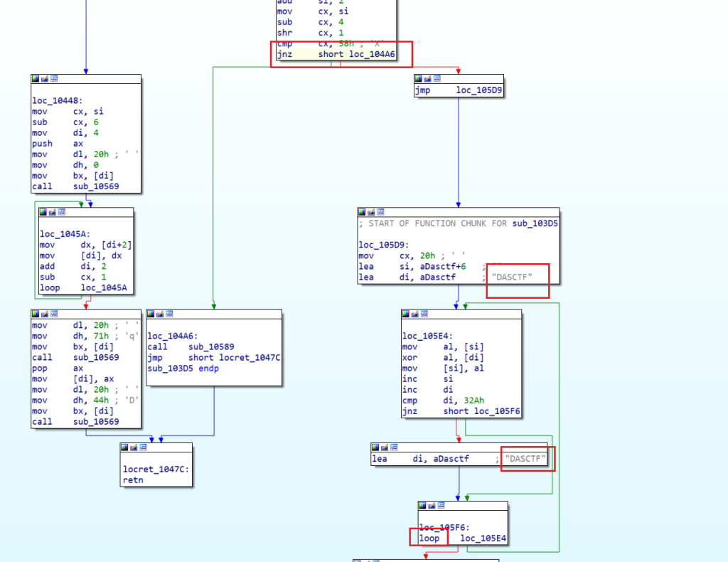Click the third title icon on locret_1047C node
This screenshot has width=728, height=562.
[x=143, y=447]
